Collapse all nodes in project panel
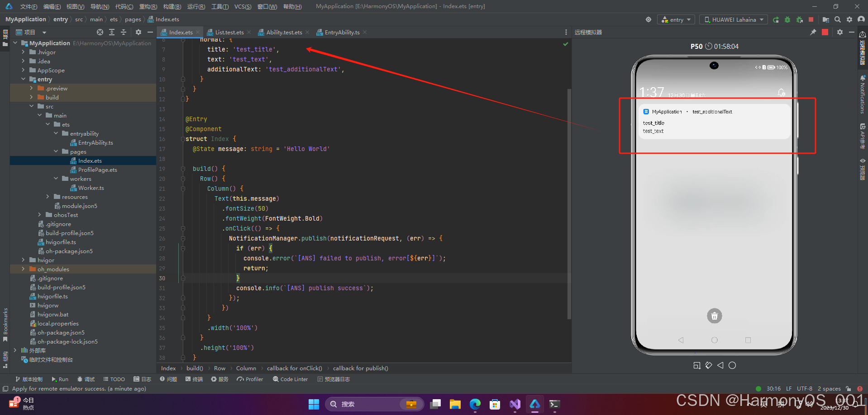The image size is (868, 415). tap(124, 32)
